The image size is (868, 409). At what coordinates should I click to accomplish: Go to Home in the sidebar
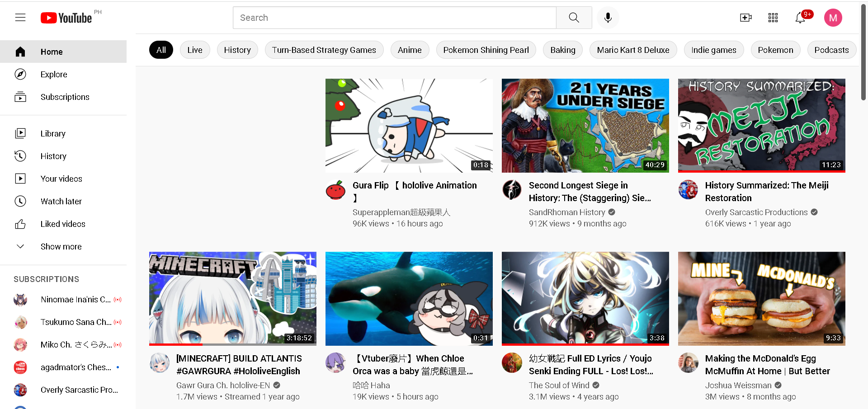(63, 52)
